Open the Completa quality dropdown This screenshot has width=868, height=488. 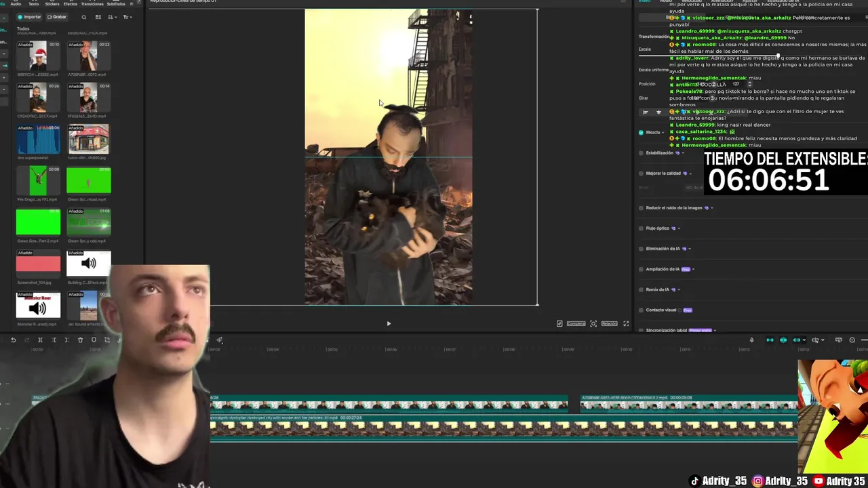tap(576, 324)
